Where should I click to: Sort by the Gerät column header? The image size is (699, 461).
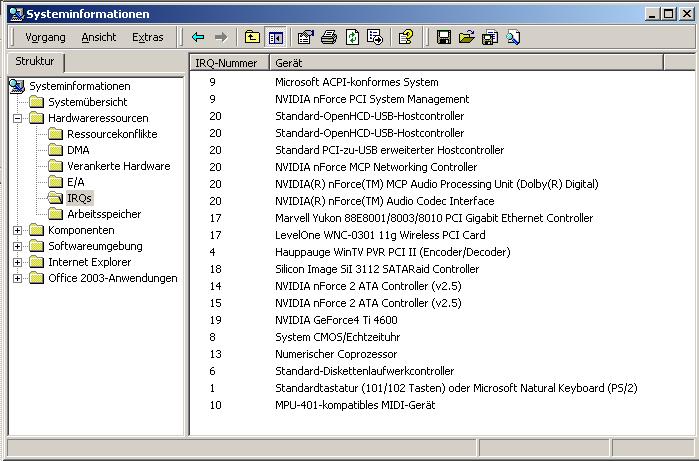(466, 63)
